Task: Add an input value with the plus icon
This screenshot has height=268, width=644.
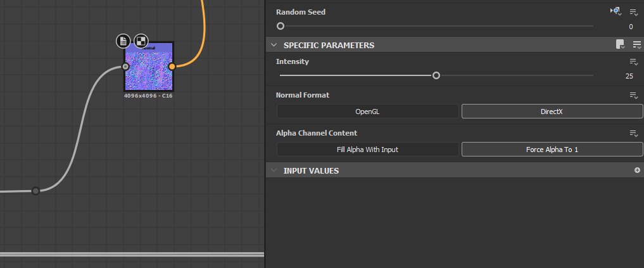Action: coord(637,170)
